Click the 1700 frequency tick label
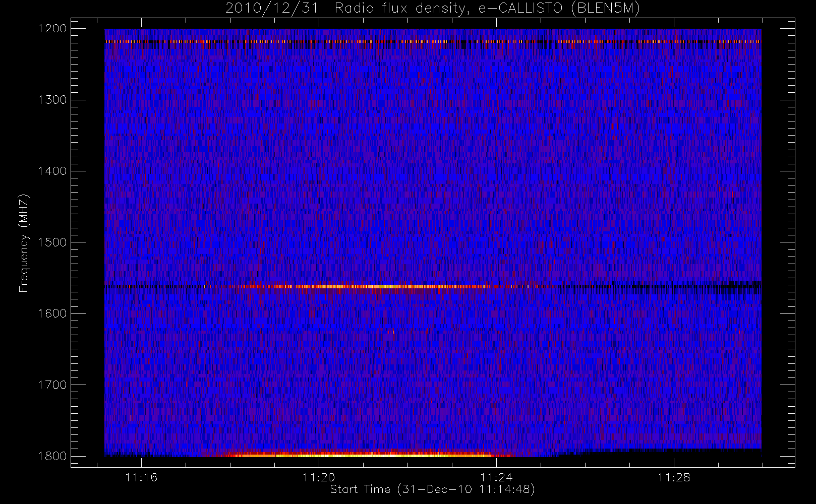The image size is (816, 504). tap(52, 385)
